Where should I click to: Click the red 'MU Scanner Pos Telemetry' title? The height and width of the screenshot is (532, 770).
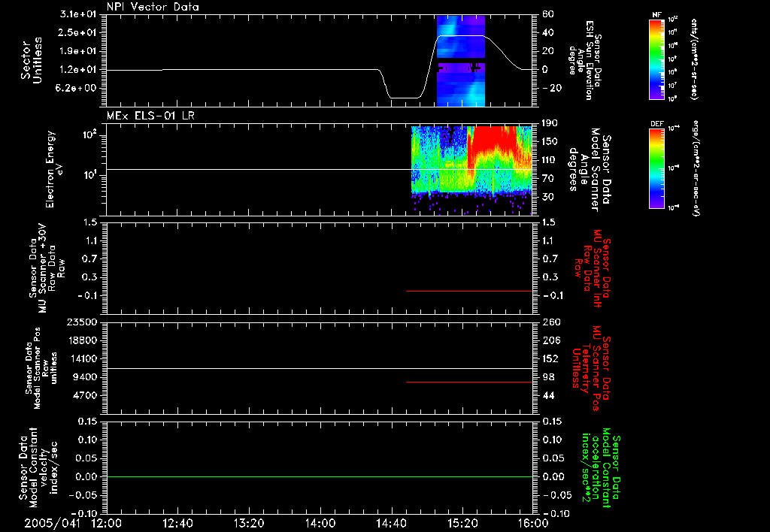591,368
